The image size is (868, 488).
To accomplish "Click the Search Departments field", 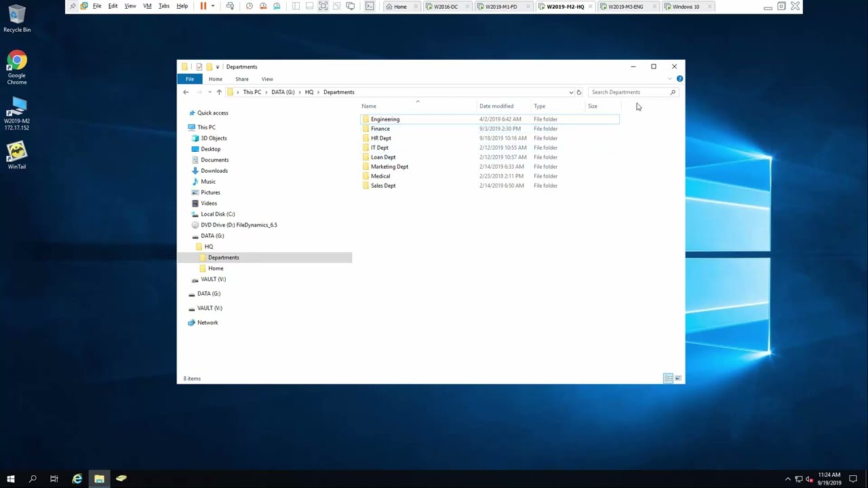I will click(x=633, y=92).
